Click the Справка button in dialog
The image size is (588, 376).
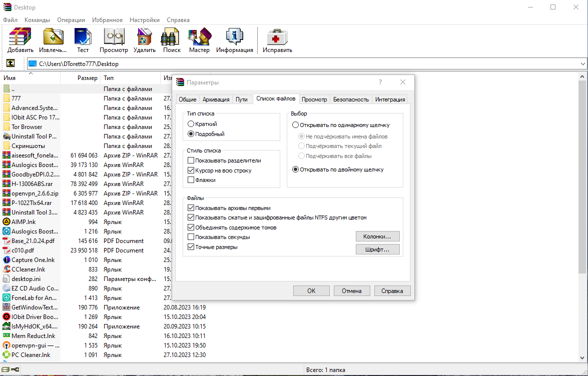(x=392, y=290)
